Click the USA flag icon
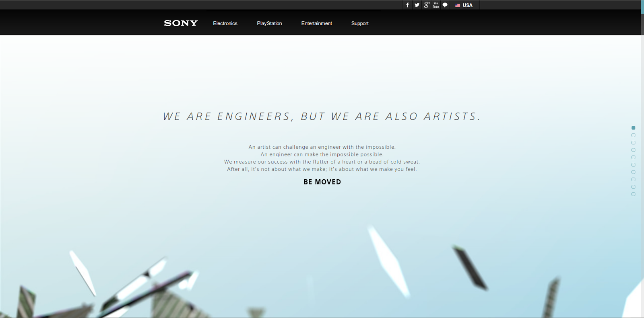This screenshot has width=644, height=318. tap(458, 5)
